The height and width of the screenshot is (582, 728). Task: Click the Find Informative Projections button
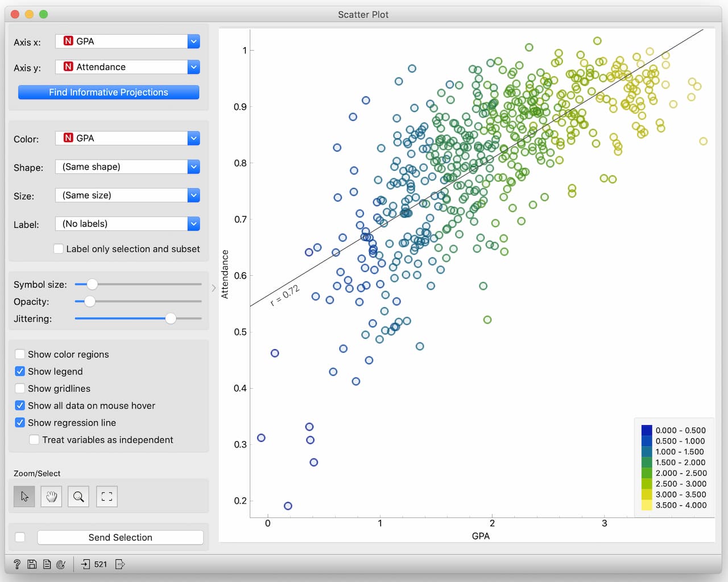pyautogui.click(x=109, y=92)
